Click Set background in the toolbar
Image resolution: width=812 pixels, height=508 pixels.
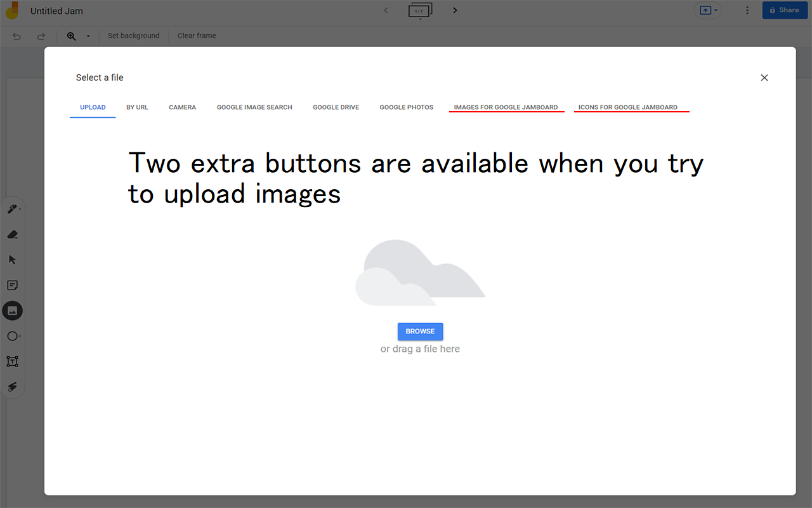click(133, 36)
